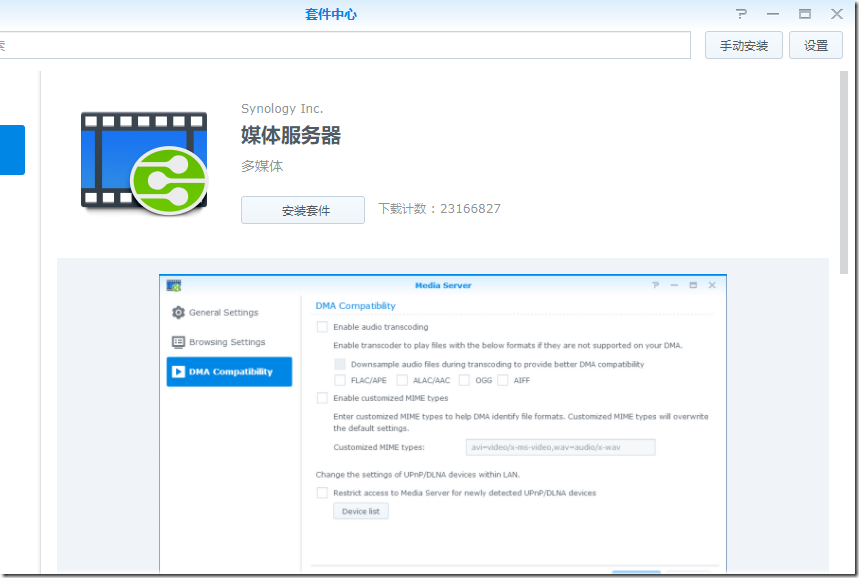This screenshot has height=578, width=859.
Task: Click the Media Server title bar icon
Action: tap(174, 285)
